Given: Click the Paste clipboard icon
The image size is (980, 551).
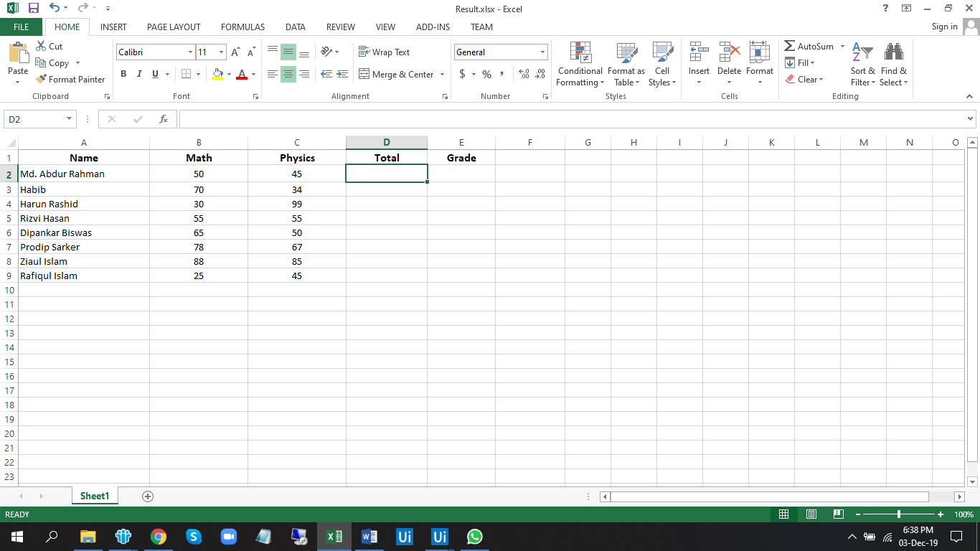Looking at the screenshot, I should 18,54.
